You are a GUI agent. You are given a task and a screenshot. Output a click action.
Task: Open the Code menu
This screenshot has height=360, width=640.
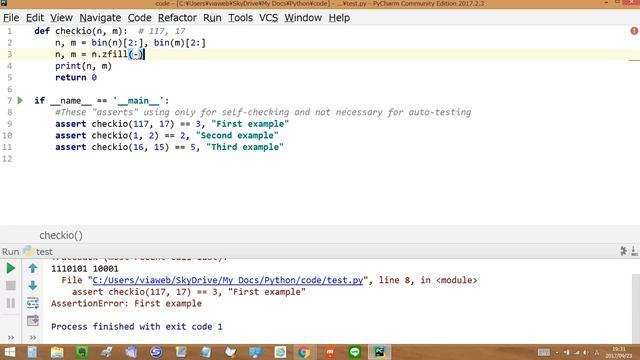tap(140, 18)
